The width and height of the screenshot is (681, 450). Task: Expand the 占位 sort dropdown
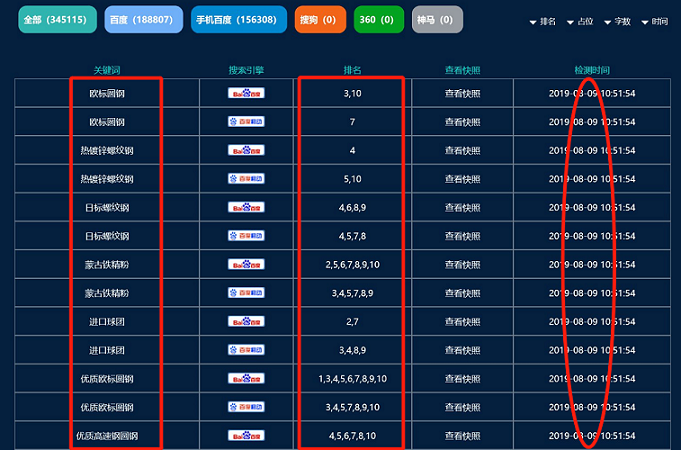pos(580,21)
